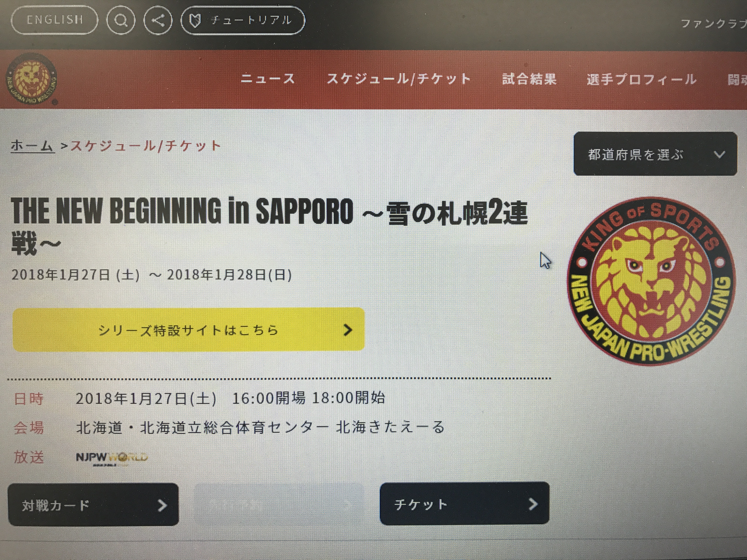Click the search magnifier icon
747x560 pixels.
121,20
